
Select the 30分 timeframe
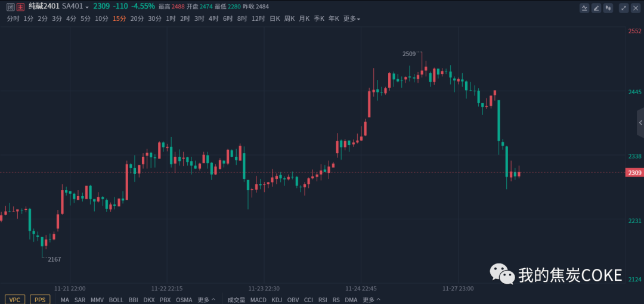coord(155,18)
